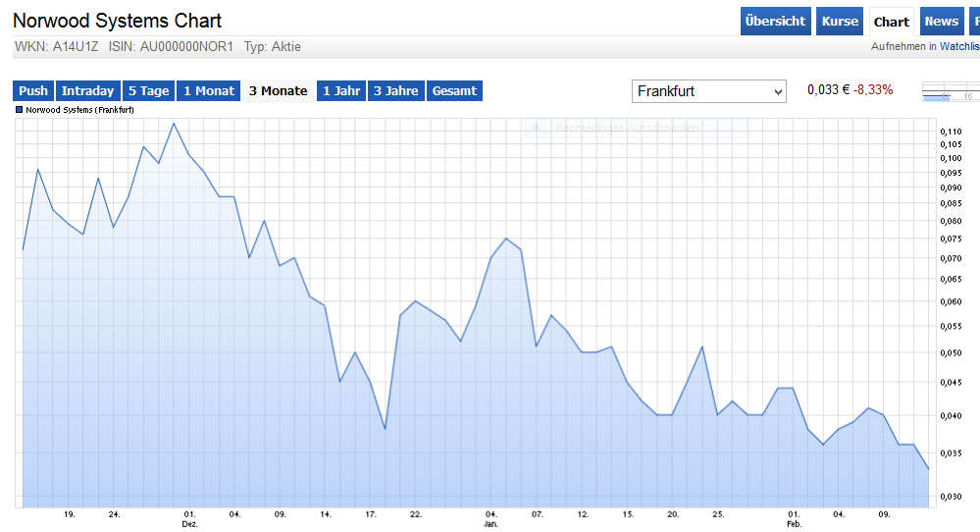
Task: Click the Watchlist link
Action: coord(959,46)
